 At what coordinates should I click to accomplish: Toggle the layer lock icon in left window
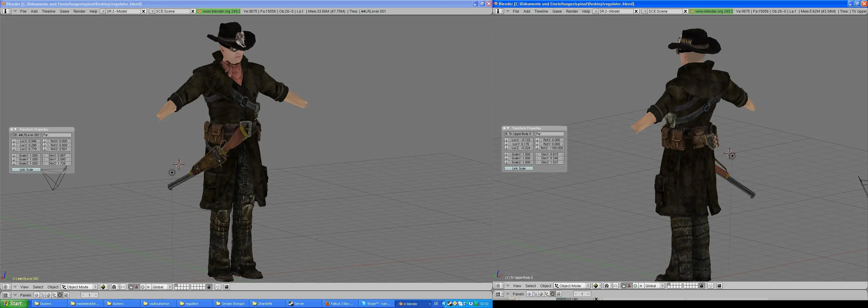(x=209, y=287)
